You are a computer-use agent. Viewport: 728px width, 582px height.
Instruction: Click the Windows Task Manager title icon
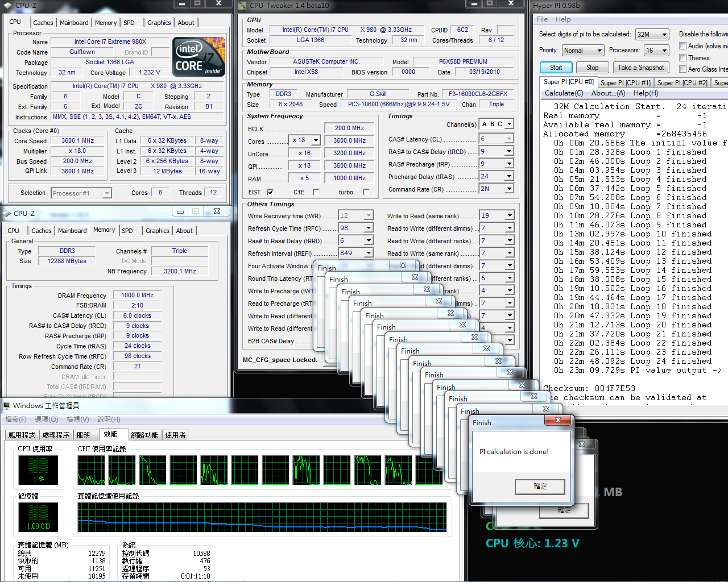point(7,405)
